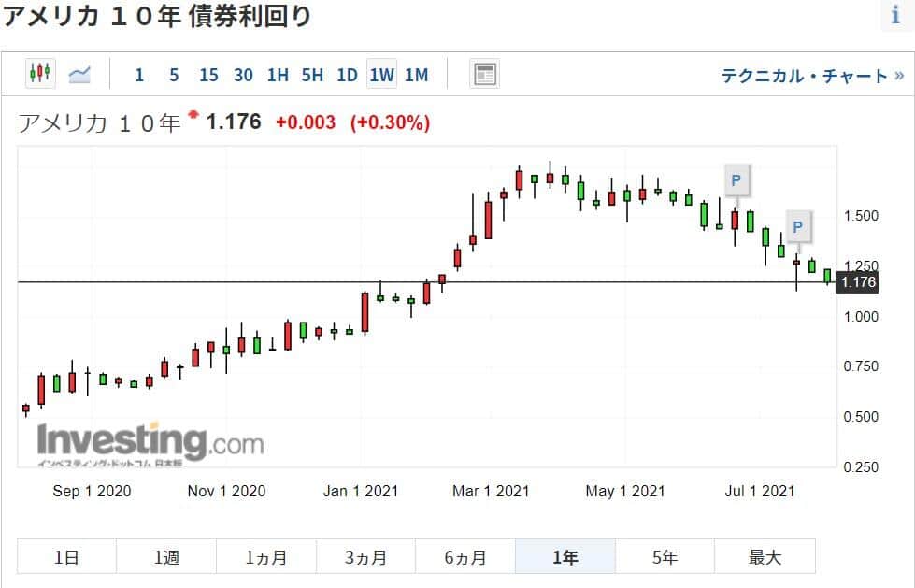The image size is (915, 588).
Task: Click the Investing.com logo watermark
Action: 150,443
